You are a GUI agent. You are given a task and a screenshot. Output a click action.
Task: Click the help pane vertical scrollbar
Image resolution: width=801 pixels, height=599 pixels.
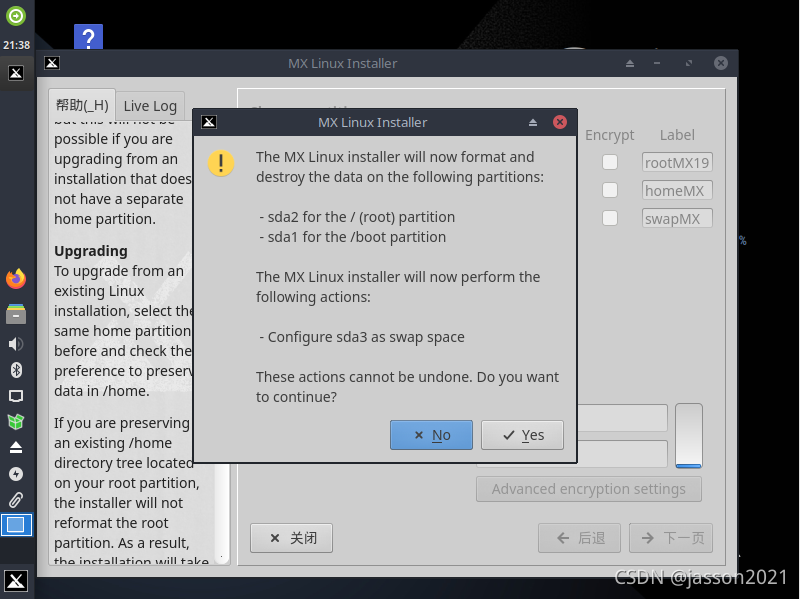[222, 513]
